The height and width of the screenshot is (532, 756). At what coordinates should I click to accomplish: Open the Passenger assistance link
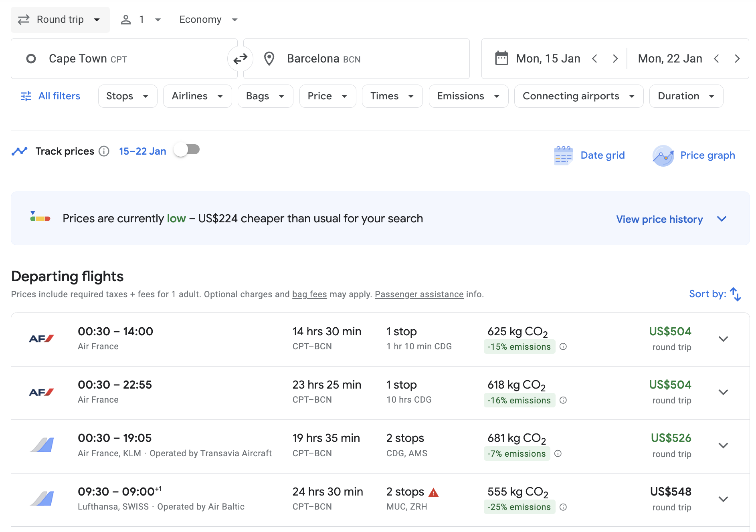point(419,294)
